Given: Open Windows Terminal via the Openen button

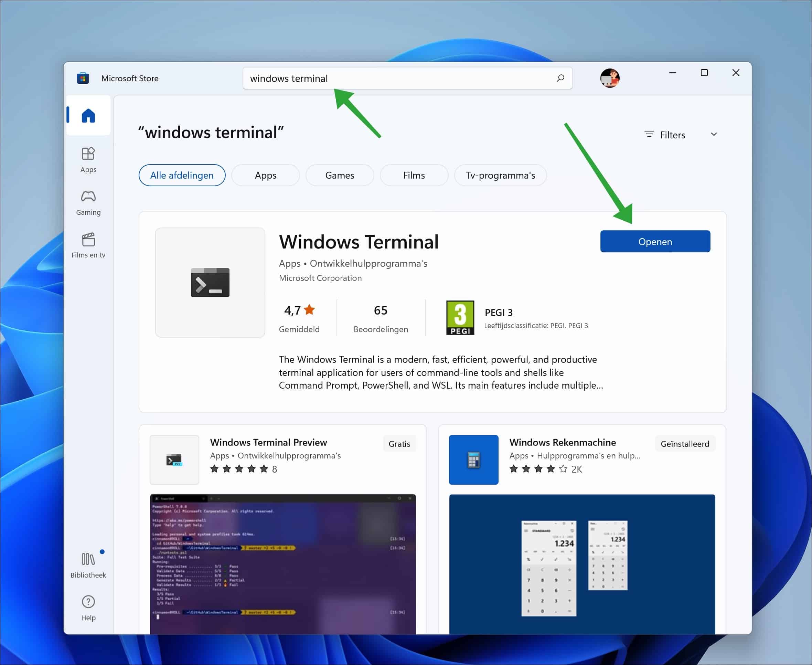Looking at the screenshot, I should (x=655, y=241).
